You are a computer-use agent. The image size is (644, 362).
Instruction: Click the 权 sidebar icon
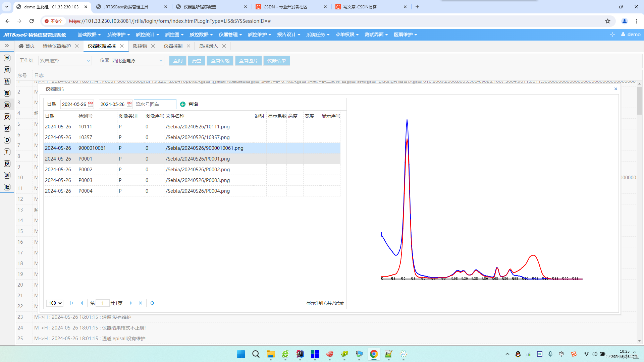coord(7,164)
